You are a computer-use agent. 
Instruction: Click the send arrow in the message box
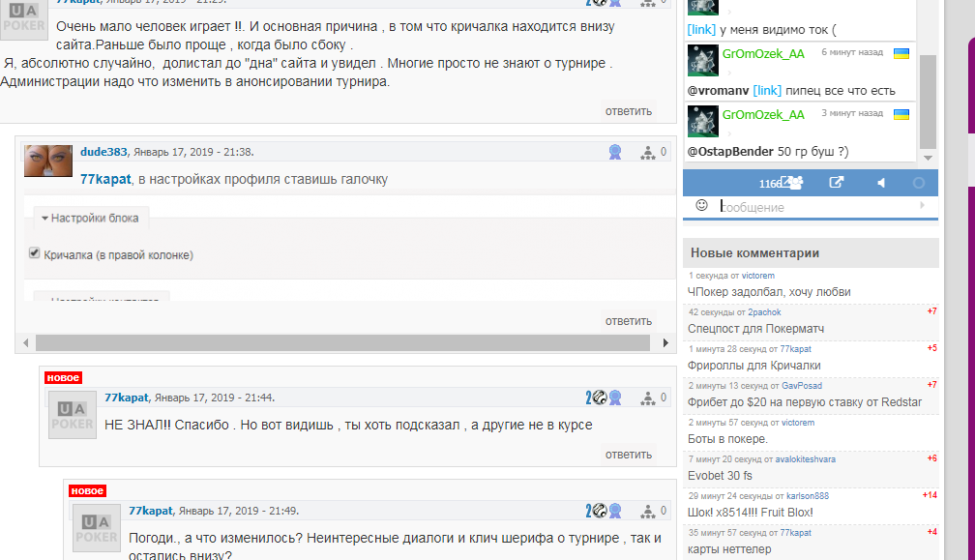coord(922,205)
